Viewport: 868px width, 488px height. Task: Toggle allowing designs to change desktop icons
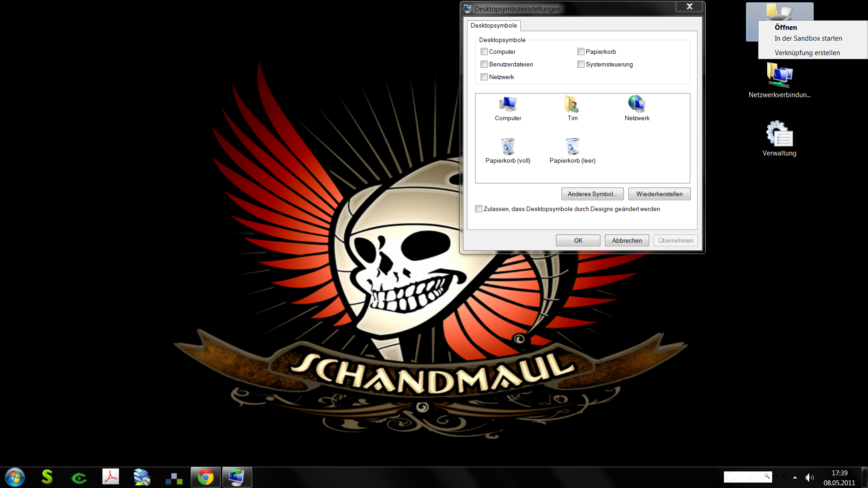(479, 209)
